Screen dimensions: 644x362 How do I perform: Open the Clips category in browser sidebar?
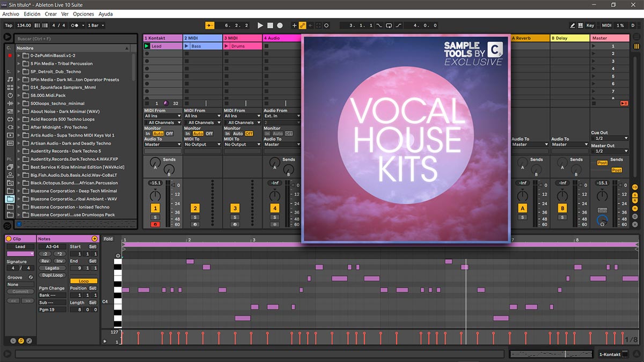[10, 135]
